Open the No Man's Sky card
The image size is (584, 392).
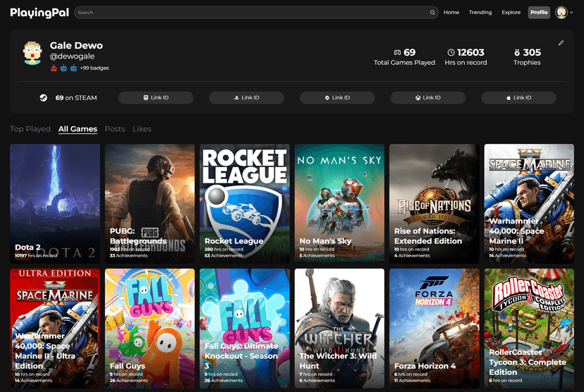click(x=339, y=204)
